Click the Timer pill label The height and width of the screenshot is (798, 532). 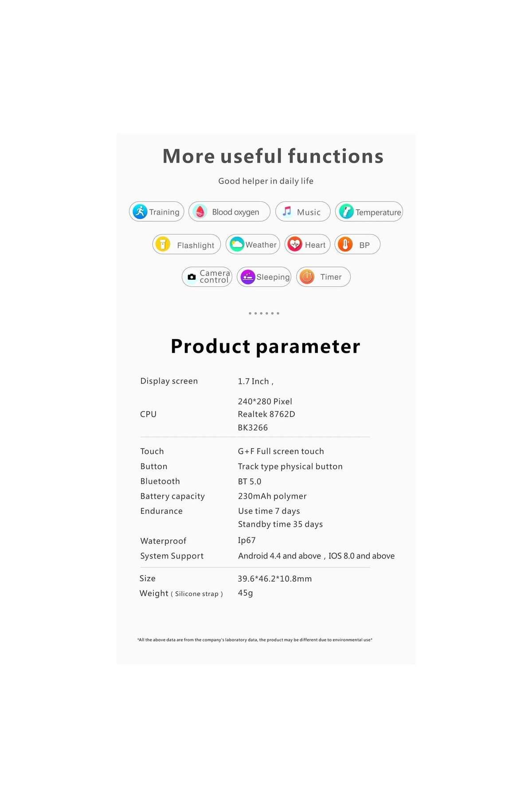(x=331, y=277)
